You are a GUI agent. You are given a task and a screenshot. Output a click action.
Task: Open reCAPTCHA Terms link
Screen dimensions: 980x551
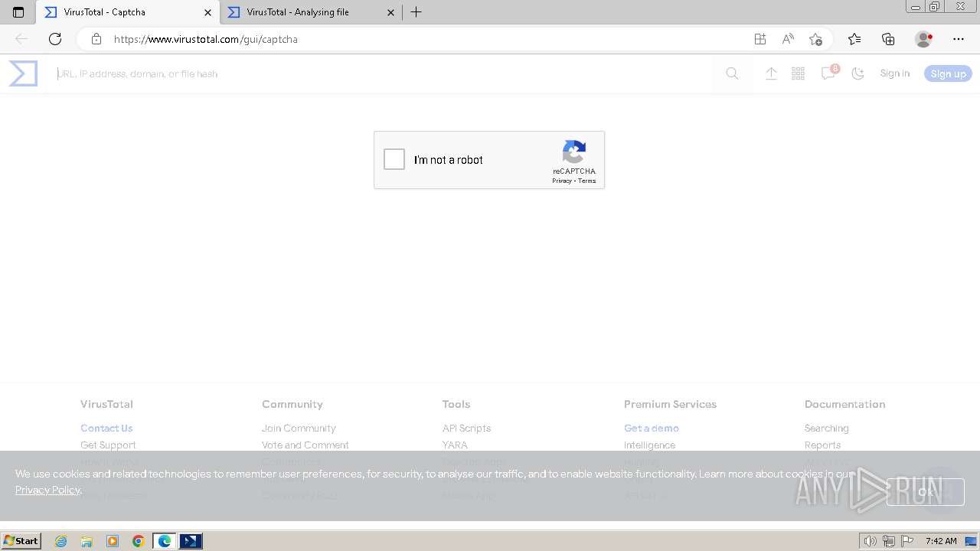tap(587, 181)
